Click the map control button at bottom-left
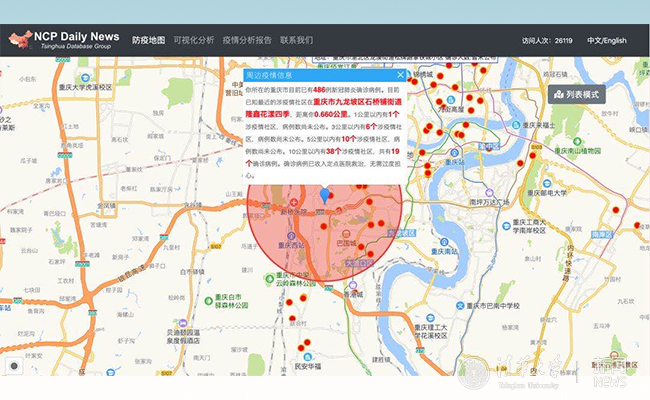 pyautogui.click(x=15, y=366)
